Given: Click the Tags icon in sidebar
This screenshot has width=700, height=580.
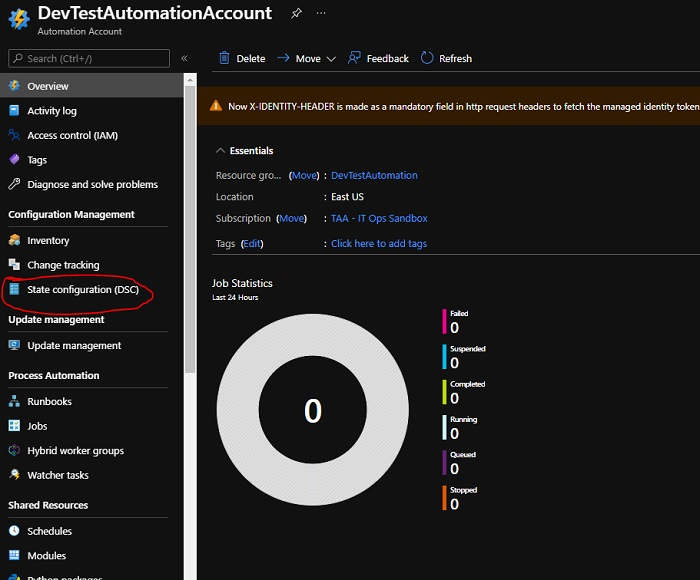Looking at the screenshot, I should [x=15, y=160].
